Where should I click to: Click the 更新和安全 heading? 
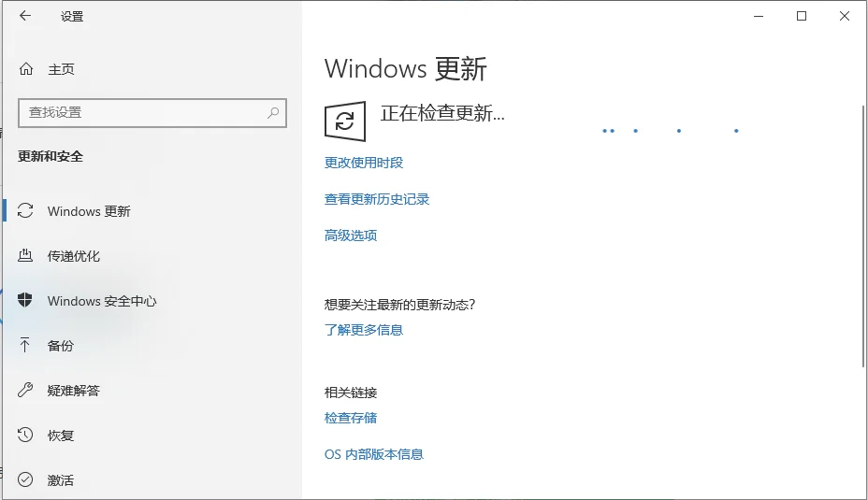[51, 156]
